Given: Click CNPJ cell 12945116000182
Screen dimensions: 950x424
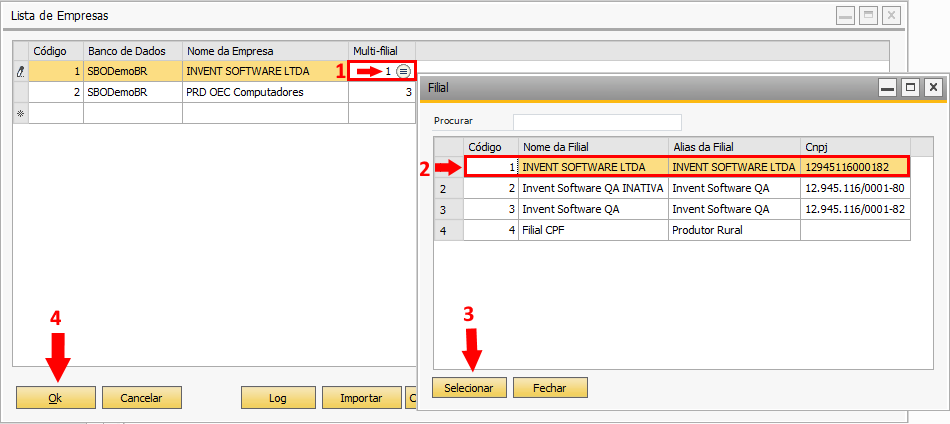Looking at the screenshot, I should pyautogui.click(x=855, y=167).
